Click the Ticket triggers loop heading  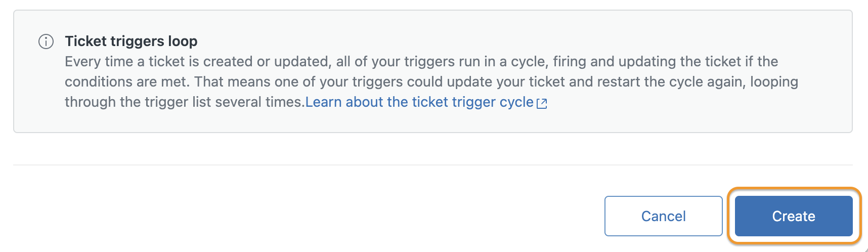pyautogui.click(x=131, y=41)
